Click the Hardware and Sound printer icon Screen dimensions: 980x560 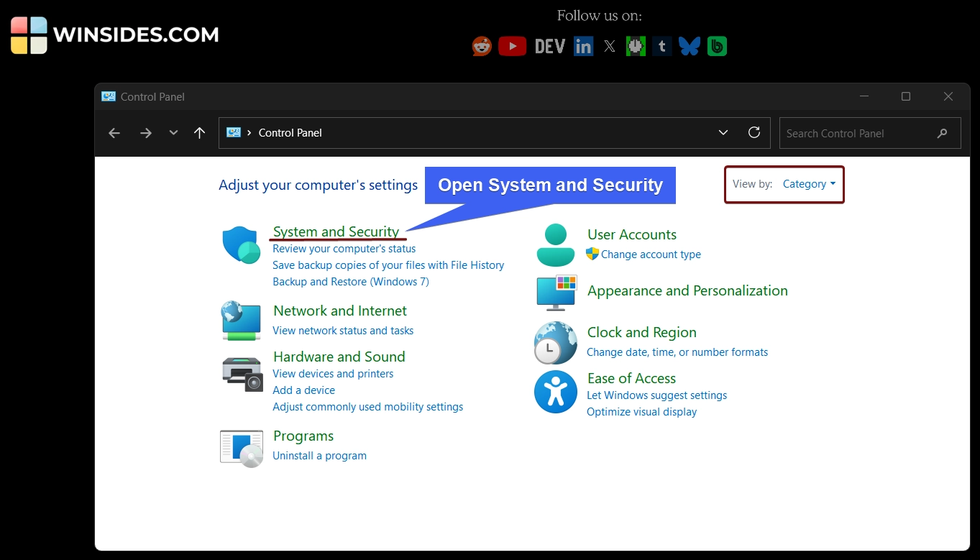tap(242, 374)
